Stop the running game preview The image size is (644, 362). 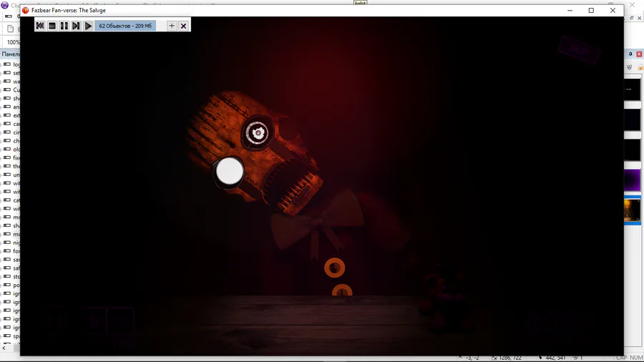click(52, 26)
